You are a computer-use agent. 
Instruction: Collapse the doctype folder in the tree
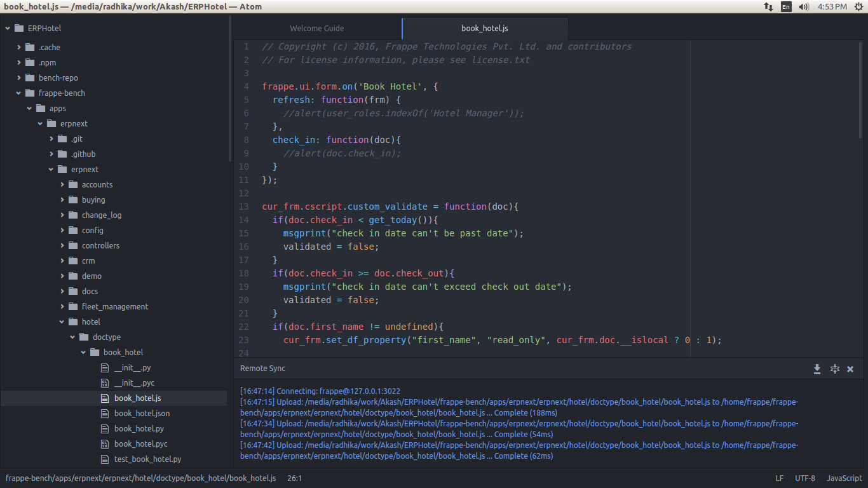72,337
